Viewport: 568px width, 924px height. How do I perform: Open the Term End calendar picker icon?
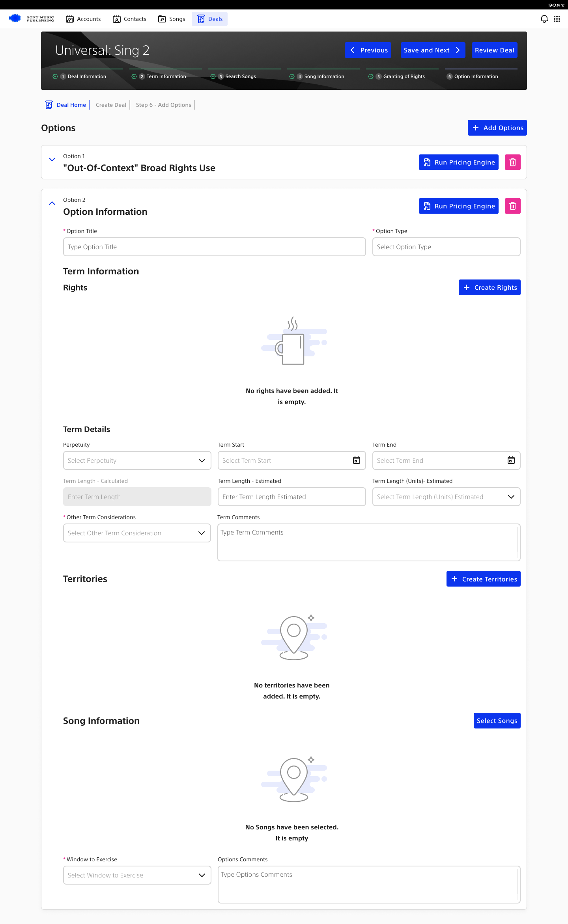point(511,460)
